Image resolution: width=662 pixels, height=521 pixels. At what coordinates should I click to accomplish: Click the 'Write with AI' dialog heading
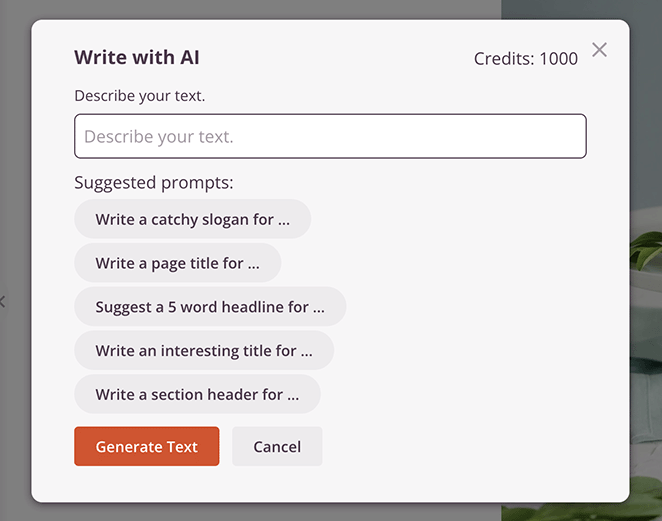137,57
